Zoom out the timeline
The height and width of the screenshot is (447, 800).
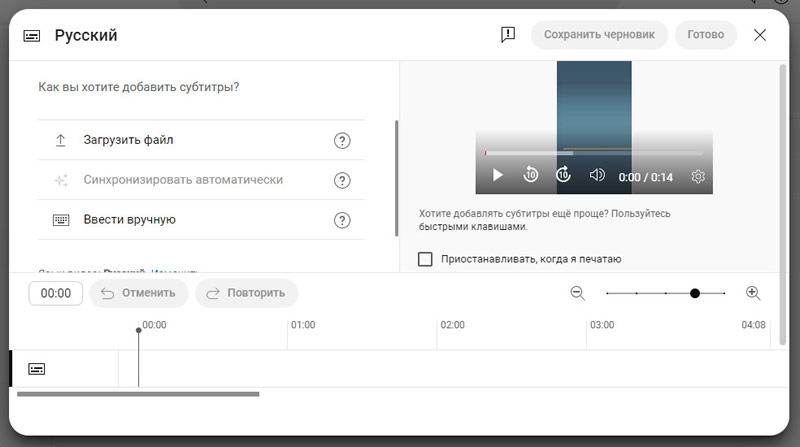pyautogui.click(x=578, y=293)
